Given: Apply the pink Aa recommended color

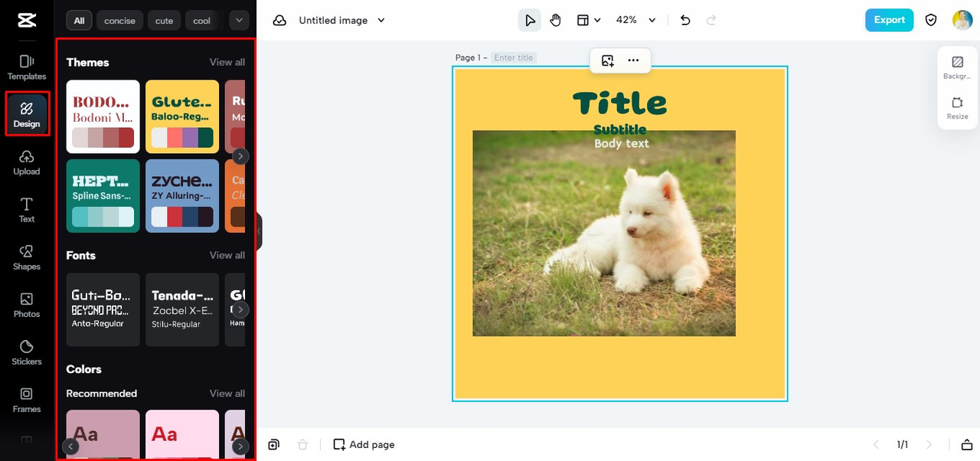Looking at the screenshot, I should pos(182,433).
